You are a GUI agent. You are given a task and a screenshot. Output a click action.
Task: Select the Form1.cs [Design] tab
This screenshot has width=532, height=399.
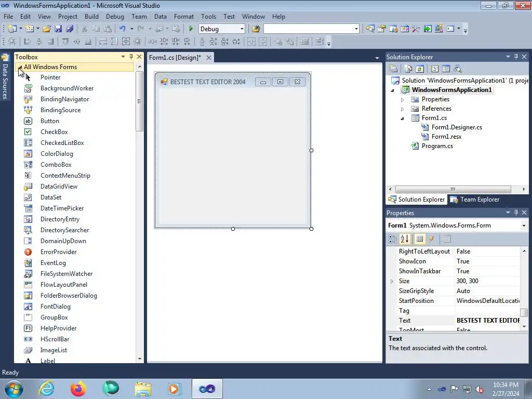point(175,58)
